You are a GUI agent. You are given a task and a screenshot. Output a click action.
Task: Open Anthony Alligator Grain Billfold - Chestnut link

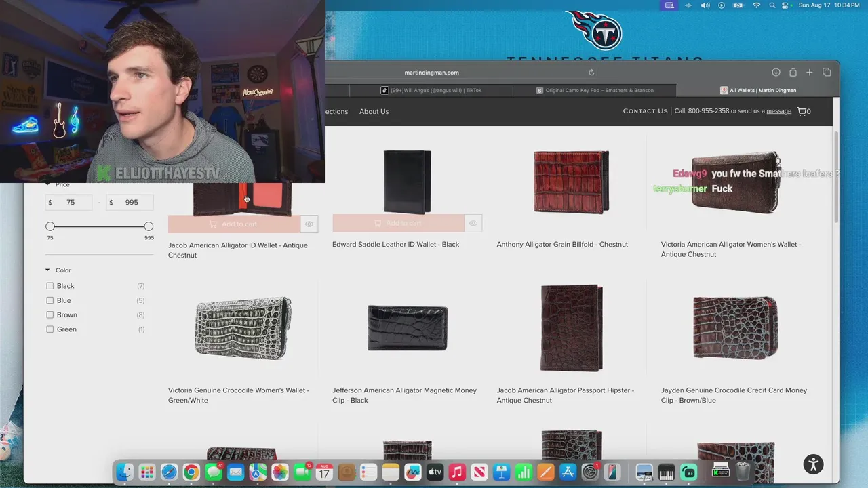562,244
